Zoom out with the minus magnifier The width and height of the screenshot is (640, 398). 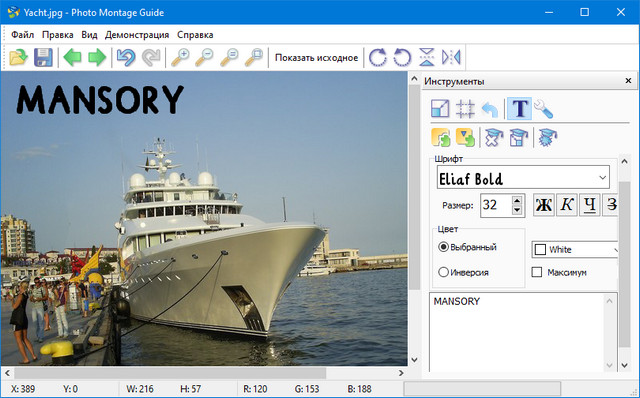[x=204, y=57]
